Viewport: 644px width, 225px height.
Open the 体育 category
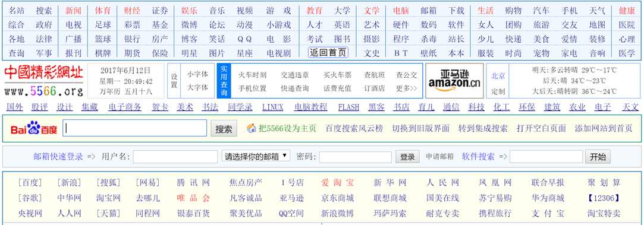coord(103,11)
